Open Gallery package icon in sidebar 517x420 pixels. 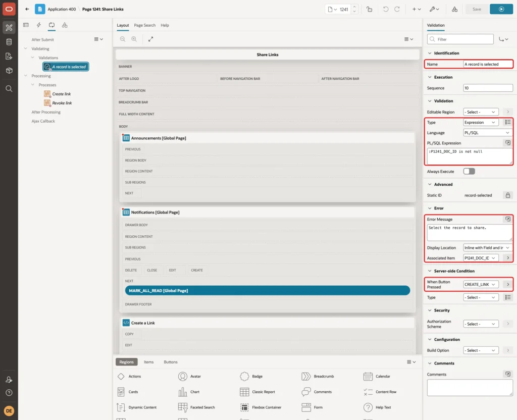point(9,71)
